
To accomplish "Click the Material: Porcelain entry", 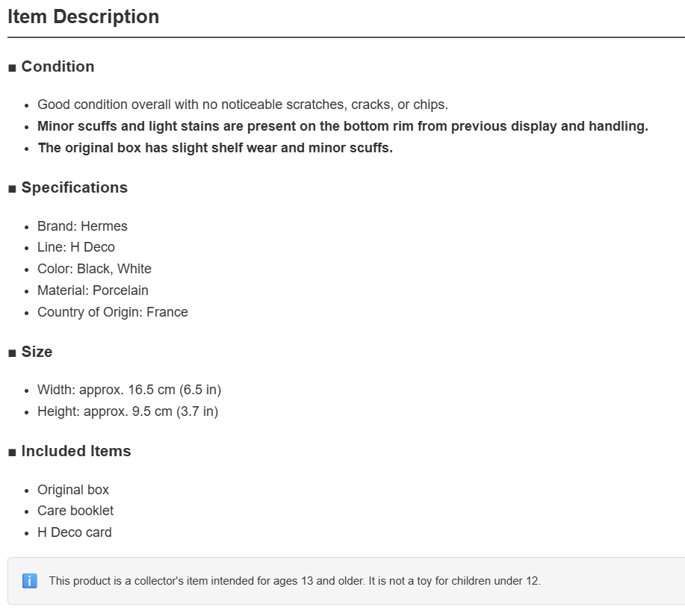I will (x=93, y=290).
